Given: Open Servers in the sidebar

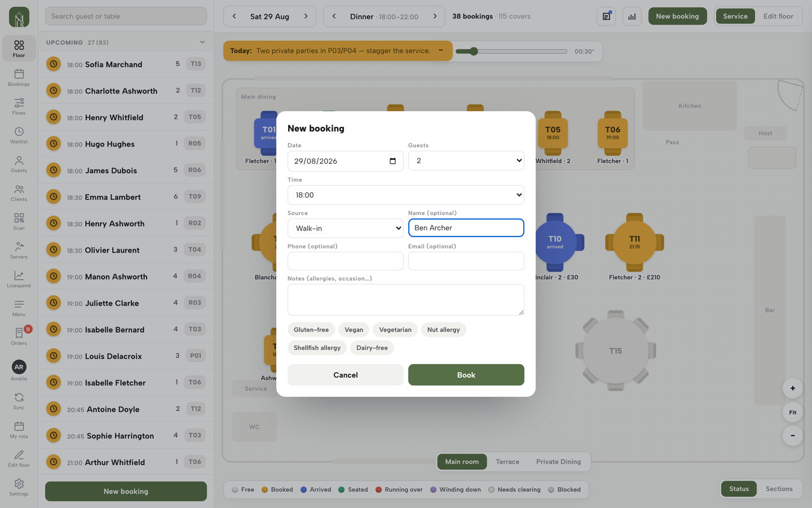Looking at the screenshot, I should [x=19, y=250].
